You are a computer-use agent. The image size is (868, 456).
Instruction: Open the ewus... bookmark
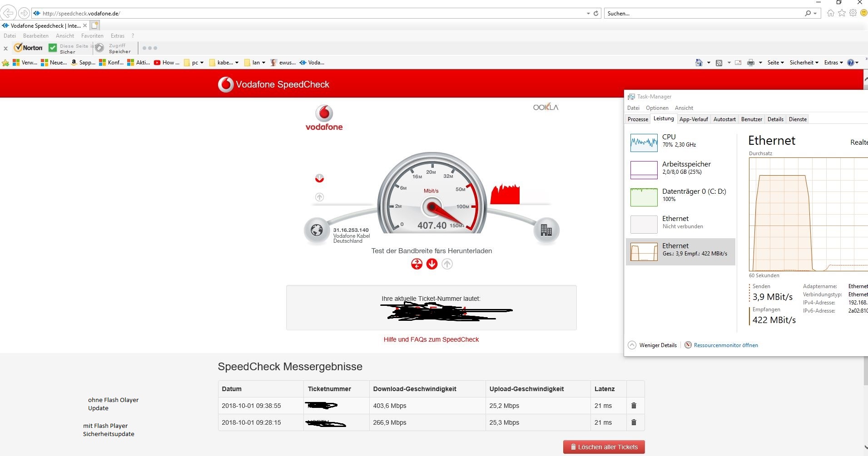pyautogui.click(x=283, y=63)
